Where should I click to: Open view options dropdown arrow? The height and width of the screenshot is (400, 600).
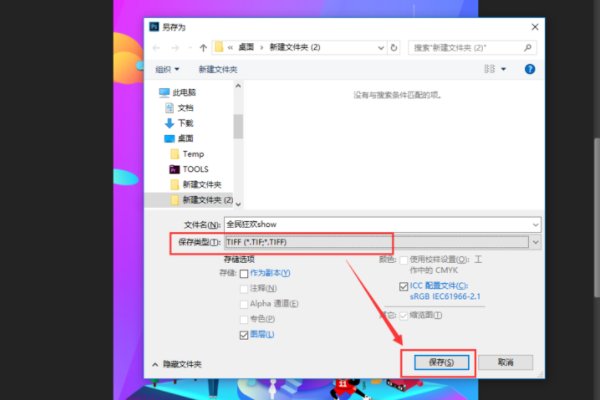(503, 69)
